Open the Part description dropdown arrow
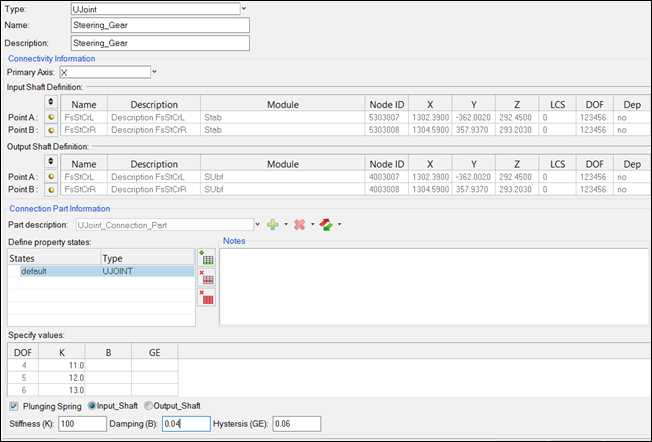 coord(257,225)
